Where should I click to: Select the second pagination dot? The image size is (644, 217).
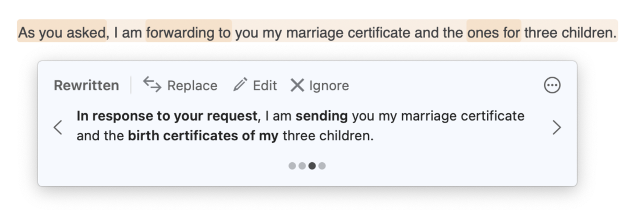[302, 166]
